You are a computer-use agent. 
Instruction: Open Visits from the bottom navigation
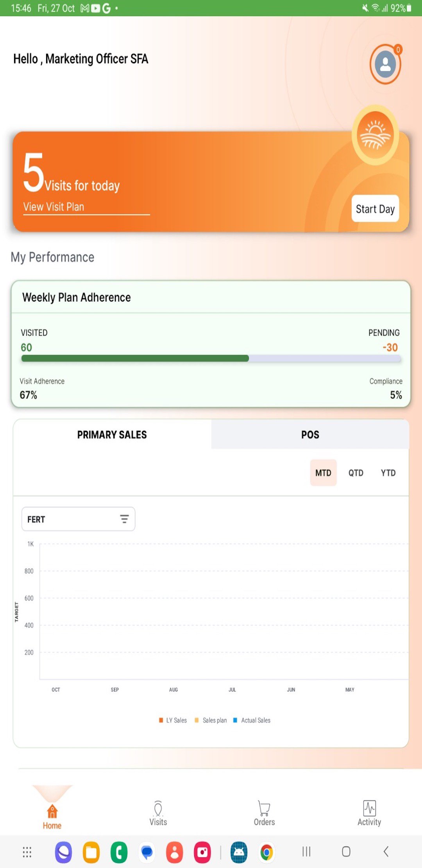[158, 813]
